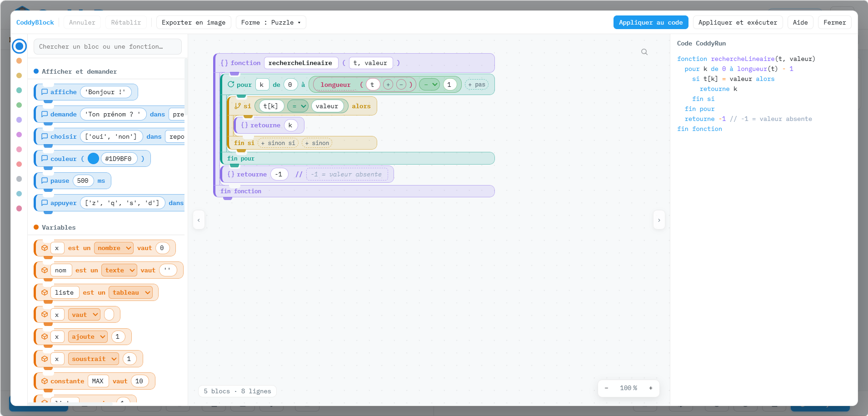Select the yellow category dot in the sidebar

(x=19, y=75)
